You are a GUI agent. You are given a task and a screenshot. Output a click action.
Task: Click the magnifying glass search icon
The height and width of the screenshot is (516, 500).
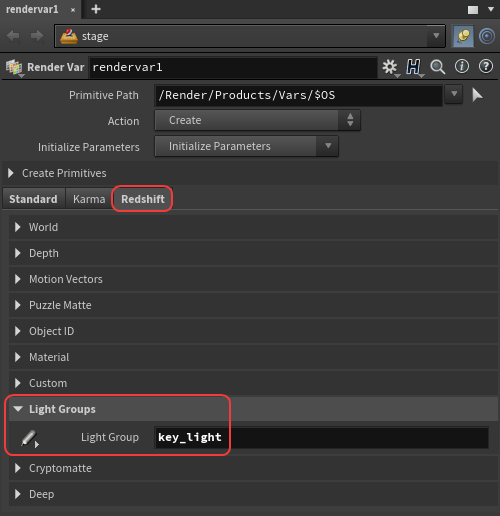437,67
